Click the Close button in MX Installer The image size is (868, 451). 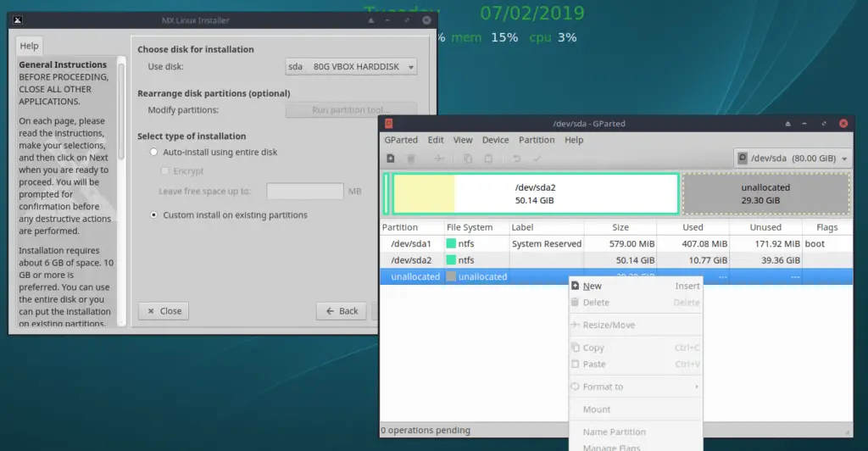(x=164, y=311)
